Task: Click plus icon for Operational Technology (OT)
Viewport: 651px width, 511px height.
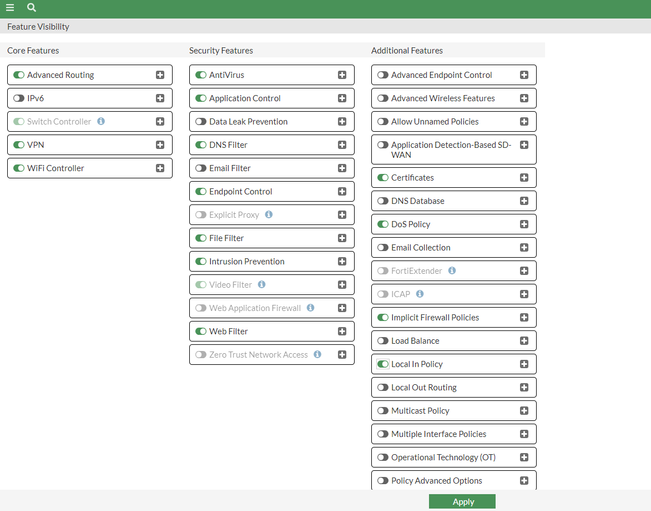Action: (524, 457)
